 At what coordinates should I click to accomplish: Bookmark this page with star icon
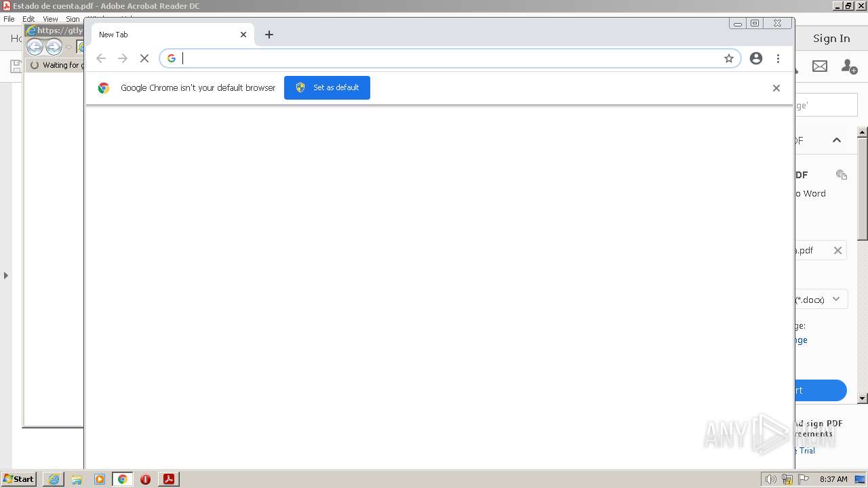click(729, 58)
